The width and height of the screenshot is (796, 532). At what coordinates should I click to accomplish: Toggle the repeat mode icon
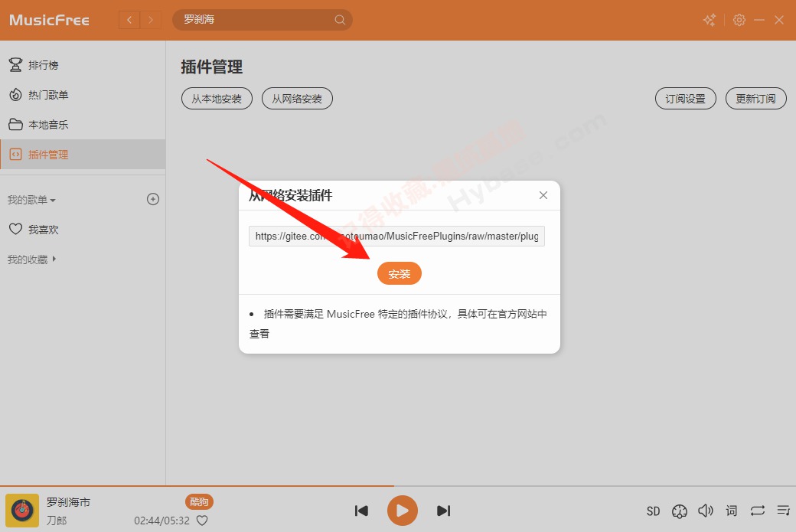[758, 511]
